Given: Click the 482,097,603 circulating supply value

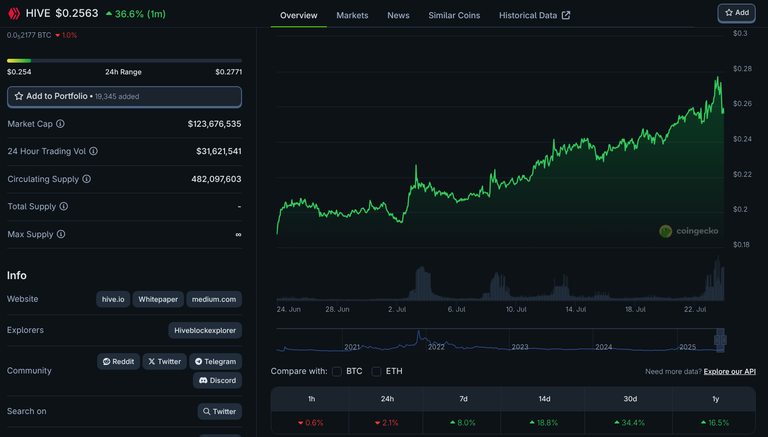Looking at the screenshot, I should [216, 179].
